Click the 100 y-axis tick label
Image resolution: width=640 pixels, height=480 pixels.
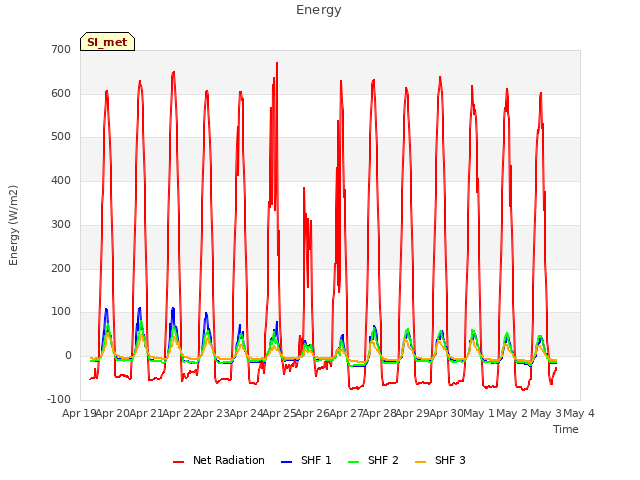click(61, 312)
